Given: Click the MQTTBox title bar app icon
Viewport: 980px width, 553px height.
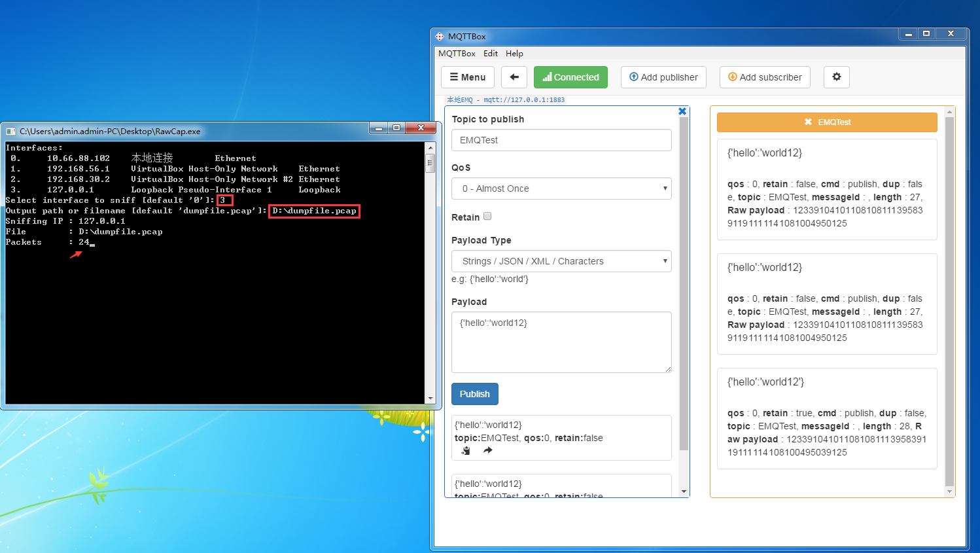Looking at the screenshot, I should (x=440, y=37).
